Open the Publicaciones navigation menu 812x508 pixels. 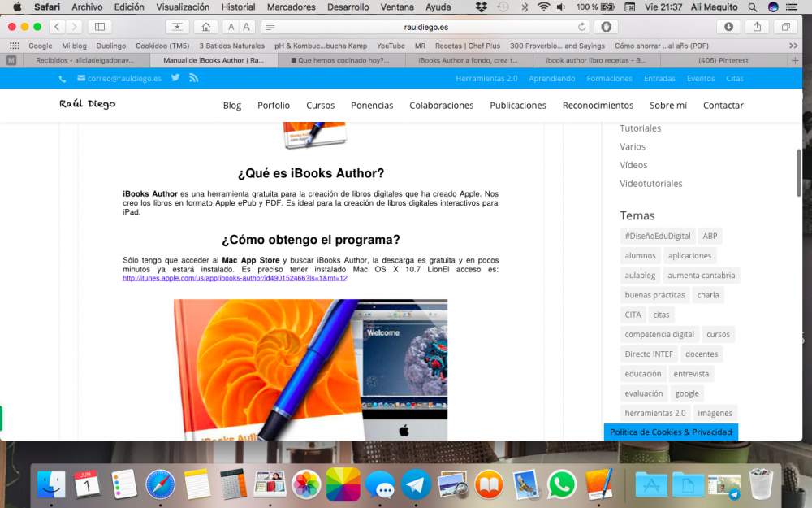(517, 105)
